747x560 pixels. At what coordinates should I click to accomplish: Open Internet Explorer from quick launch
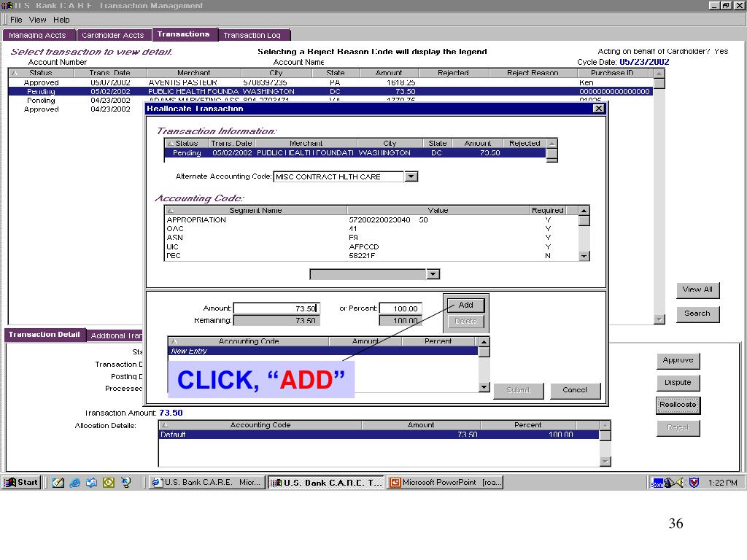coord(75,483)
